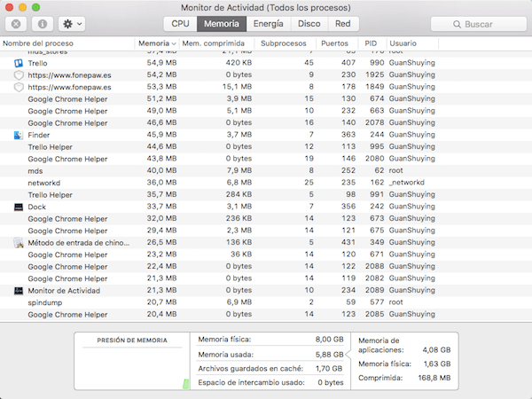This screenshot has width=532, height=399.
Task: Select the Memoria tab
Action: click(x=222, y=24)
